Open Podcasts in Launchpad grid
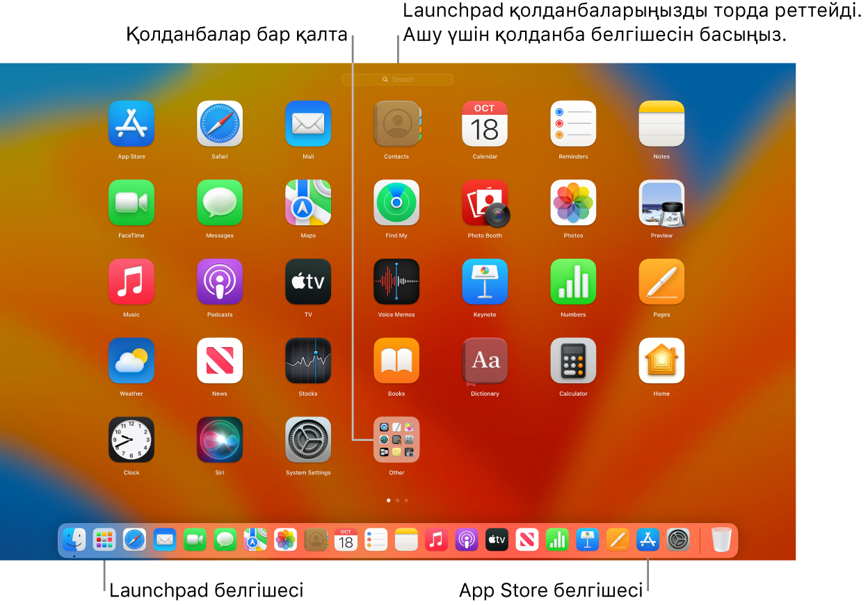The width and height of the screenshot is (868, 605). tap(220, 282)
